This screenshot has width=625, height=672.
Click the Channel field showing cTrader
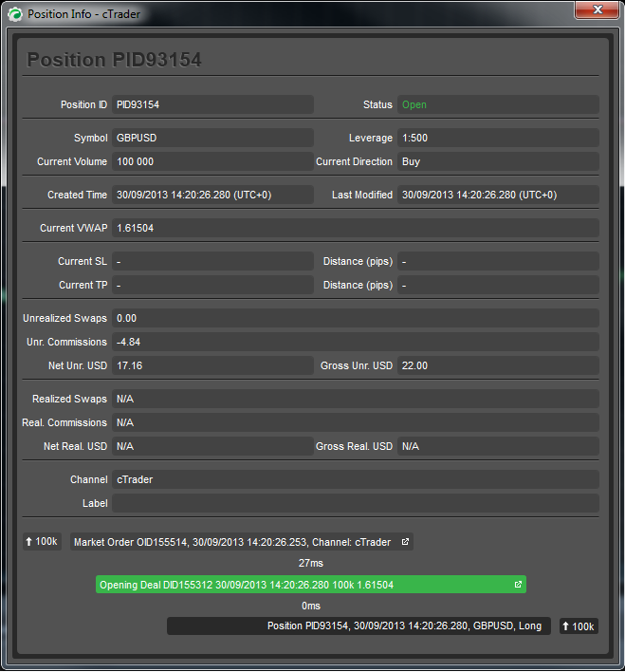pyautogui.click(x=356, y=479)
